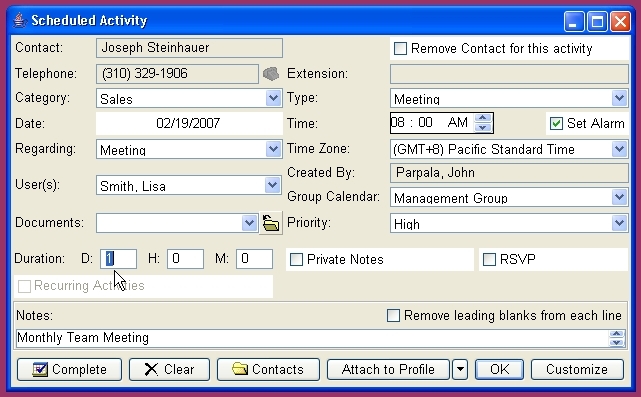Click the Attach to Profile button

(x=388, y=370)
